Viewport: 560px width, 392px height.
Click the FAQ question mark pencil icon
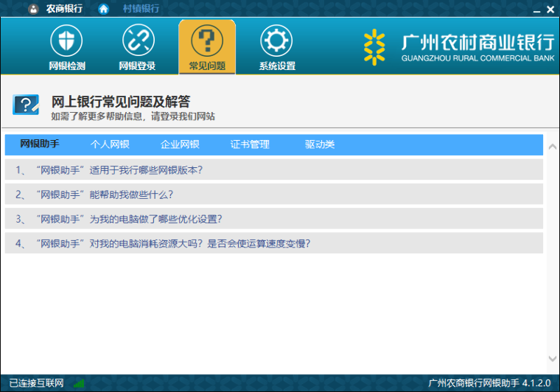point(26,105)
